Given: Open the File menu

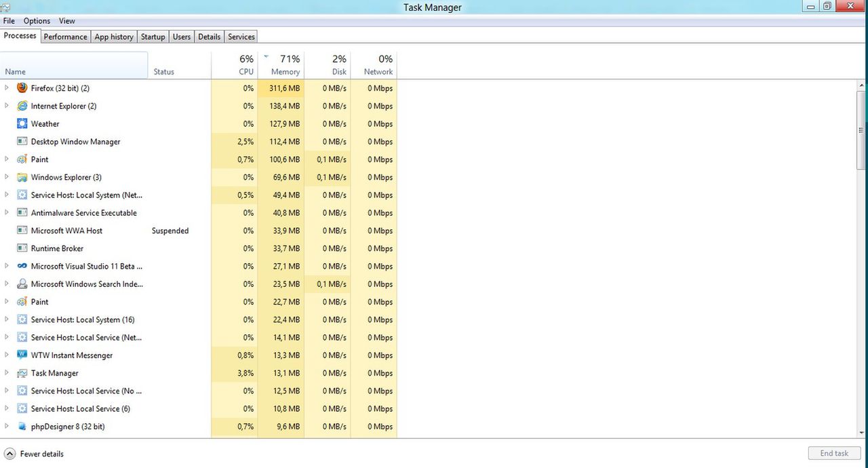Looking at the screenshot, I should tap(9, 21).
